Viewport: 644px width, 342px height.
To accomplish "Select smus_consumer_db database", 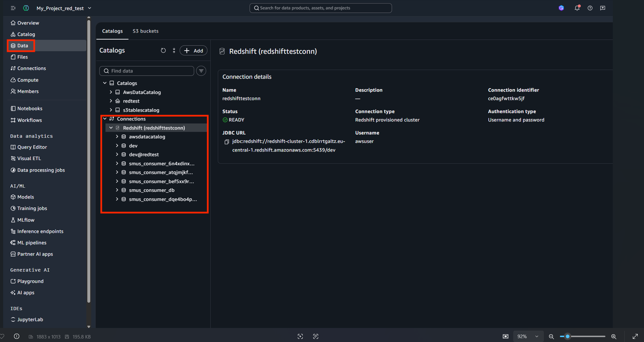I will click(x=152, y=190).
